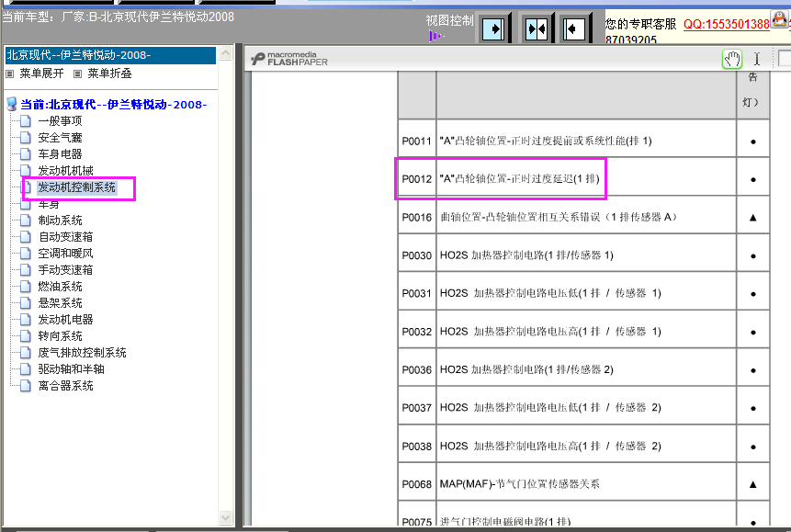Viewport: 791px width, 532px height.
Task: Click the page icon next to 转向系统
Action: coord(26,336)
